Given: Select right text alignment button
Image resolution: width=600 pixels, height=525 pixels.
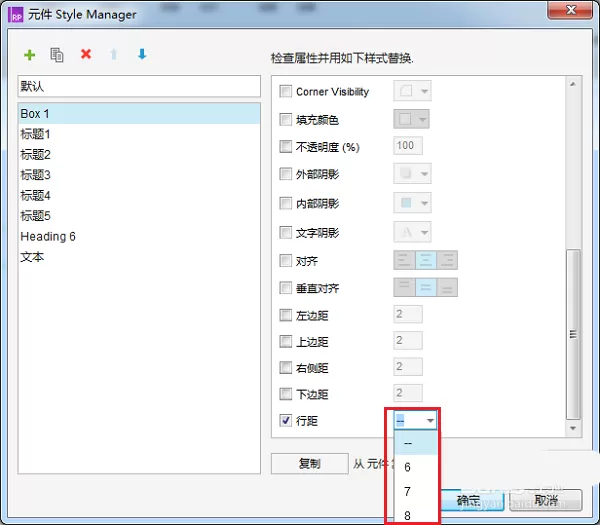Looking at the screenshot, I should click(447, 261).
